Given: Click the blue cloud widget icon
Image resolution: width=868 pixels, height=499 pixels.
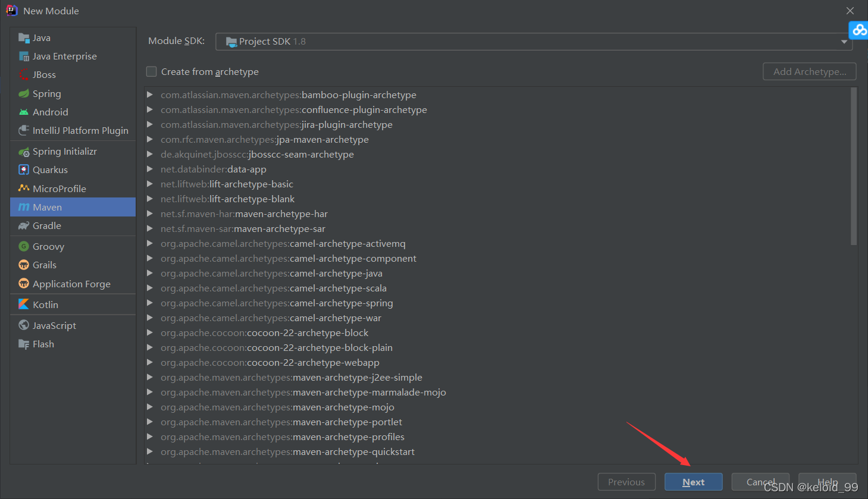Looking at the screenshot, I should [x=859, y=30].
